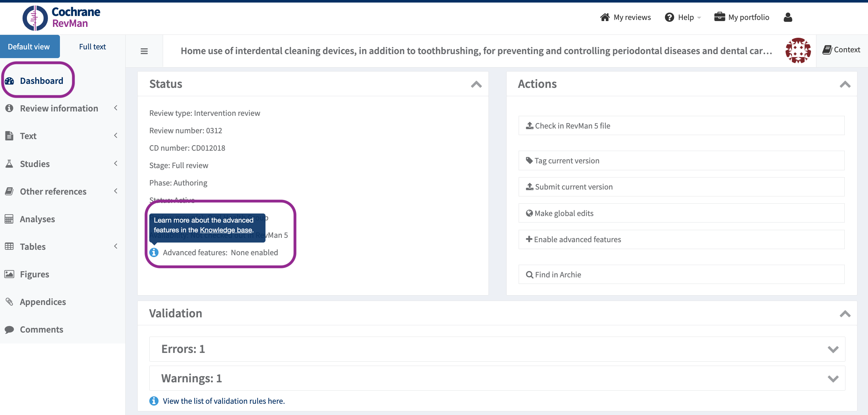Click the user profile icon

[x=788, y=17]
